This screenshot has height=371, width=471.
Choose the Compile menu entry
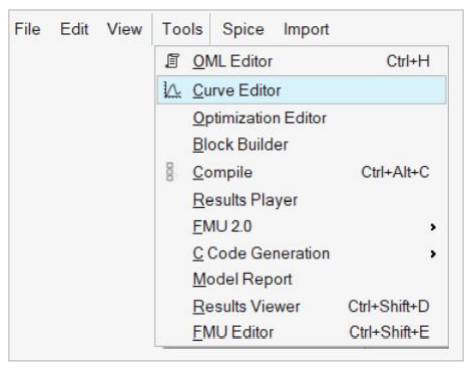(x=302, y=172)
